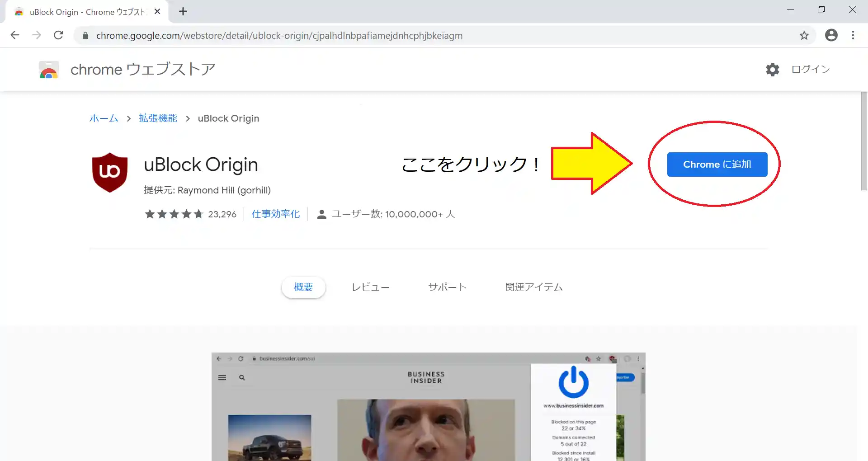
Task: Restore the browser window size
Action: pos(821,10)
